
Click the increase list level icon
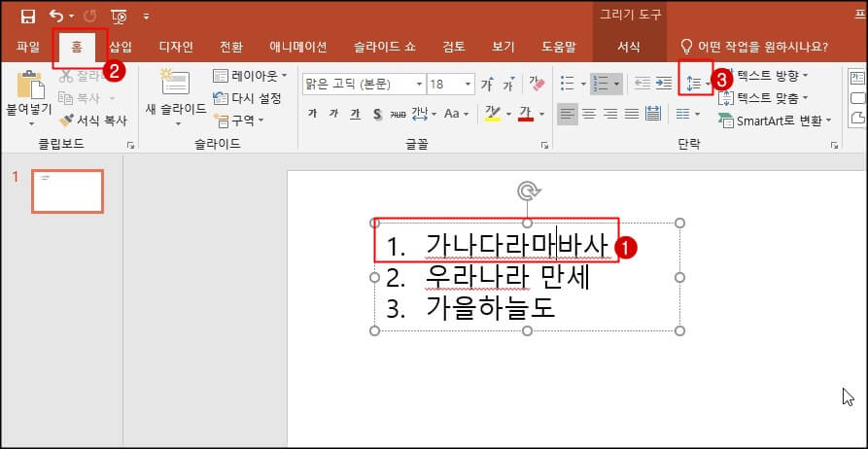[663, 85]
